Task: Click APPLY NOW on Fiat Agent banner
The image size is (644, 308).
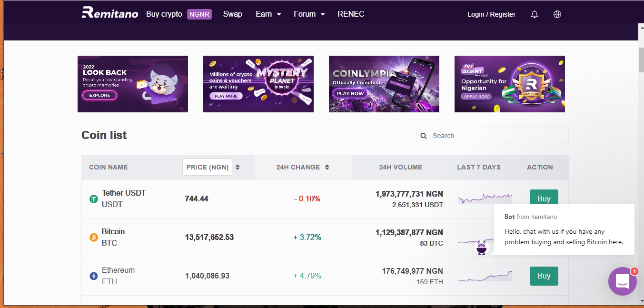Action: [476, 96]
